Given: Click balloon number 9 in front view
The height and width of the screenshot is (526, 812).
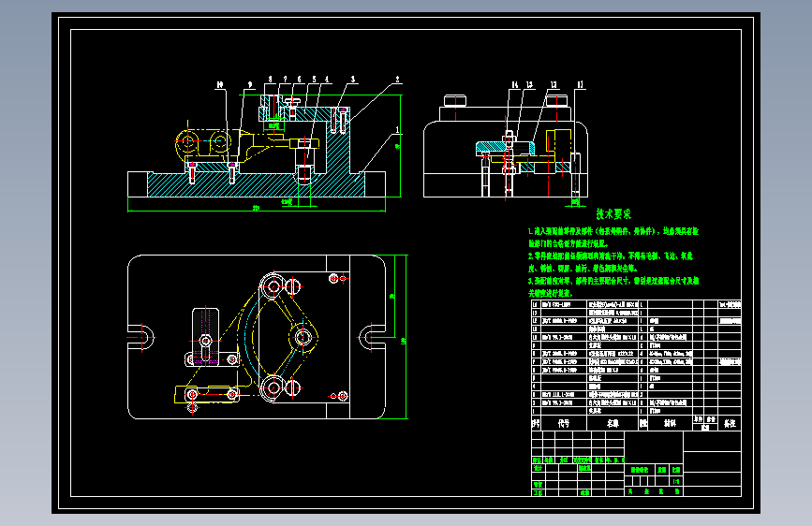Looking at the screenshot, I should (x=250, y=85).
